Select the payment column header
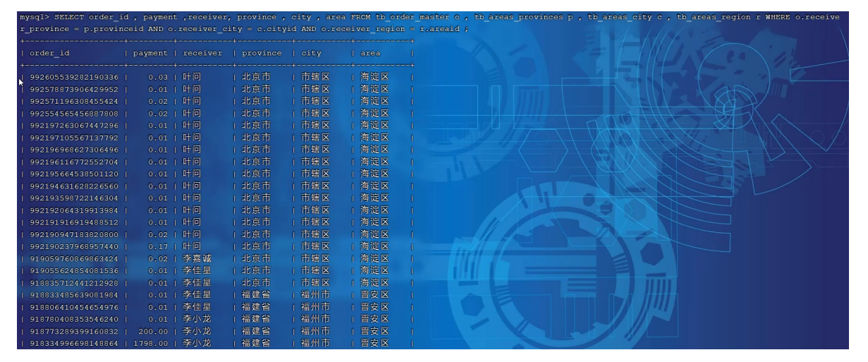Image resolution: width=868 pixels, height=362 pixels. tap(151, 54)
